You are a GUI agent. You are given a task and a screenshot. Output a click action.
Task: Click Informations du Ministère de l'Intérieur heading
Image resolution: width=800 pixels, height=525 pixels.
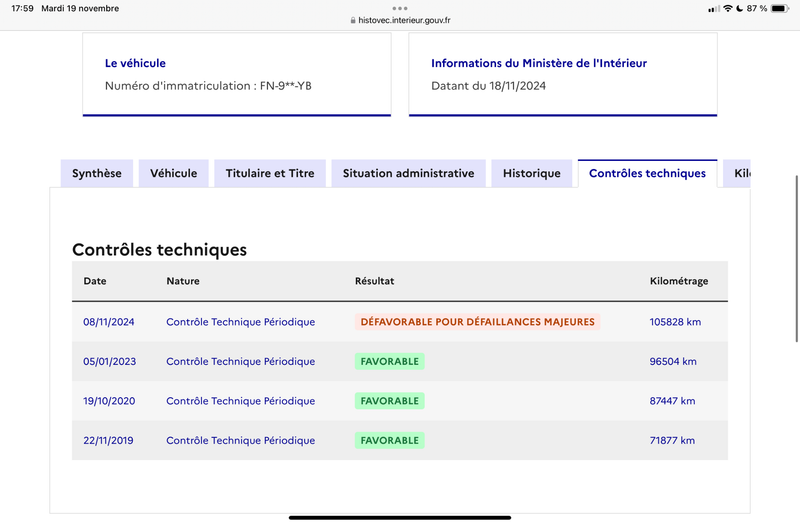coord(539,63)
